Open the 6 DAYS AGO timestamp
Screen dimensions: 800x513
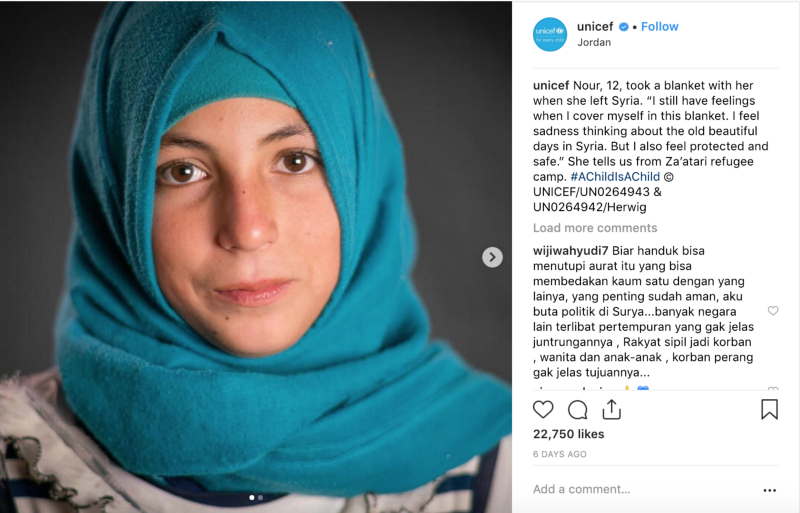tap(560, 454)
